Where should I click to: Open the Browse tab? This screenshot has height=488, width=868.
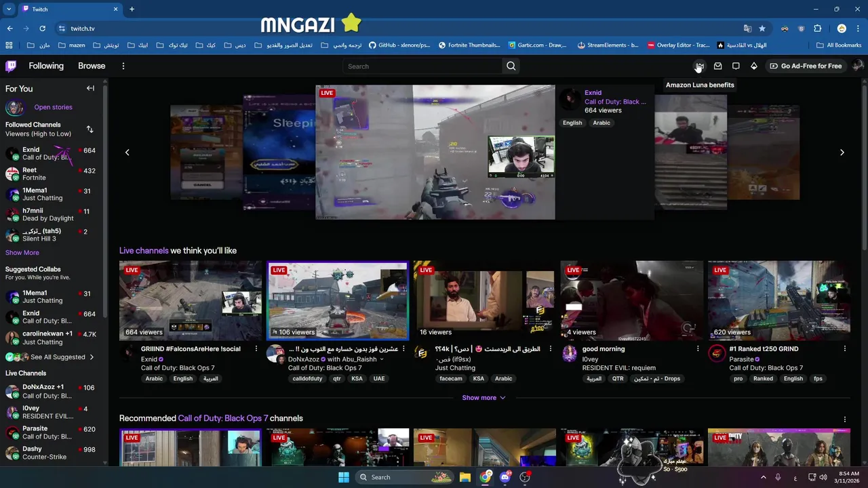(x=92, y=66)
